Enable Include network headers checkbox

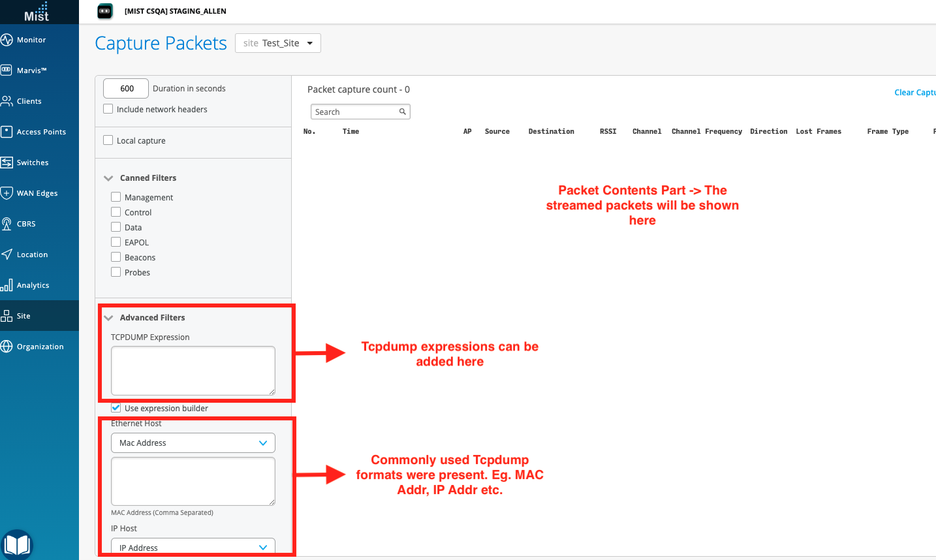tap(108, 109)
